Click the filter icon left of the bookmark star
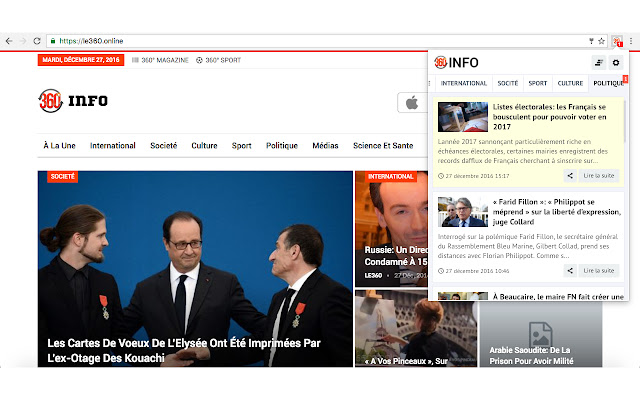640x400 pixels. click(x=591, y=41)
